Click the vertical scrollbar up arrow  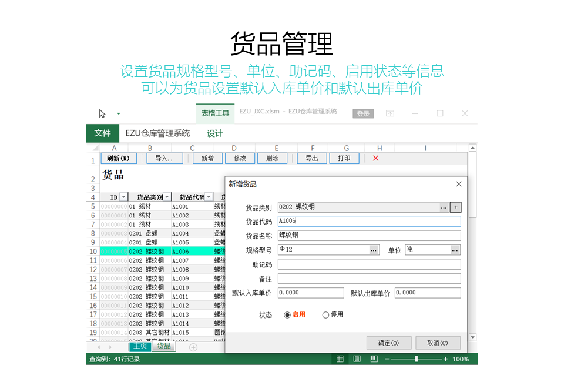pyautogui.click(x=473, y=148)
